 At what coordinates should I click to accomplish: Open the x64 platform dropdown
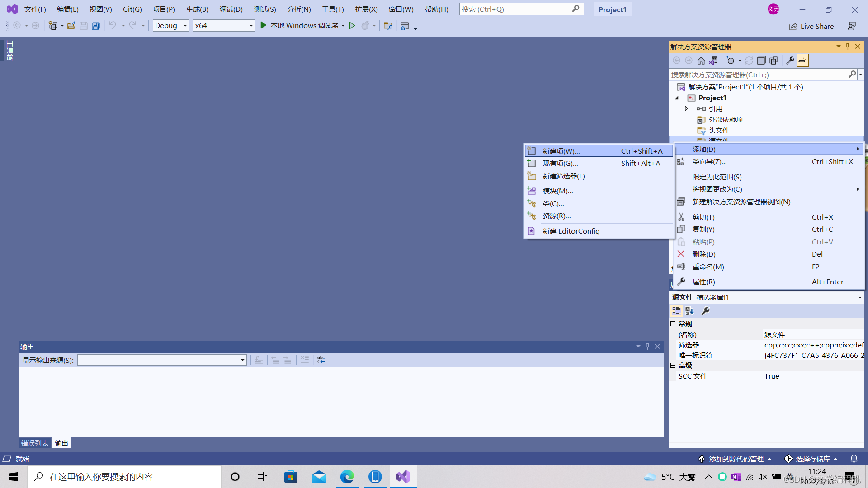click(x=251, y=26)
